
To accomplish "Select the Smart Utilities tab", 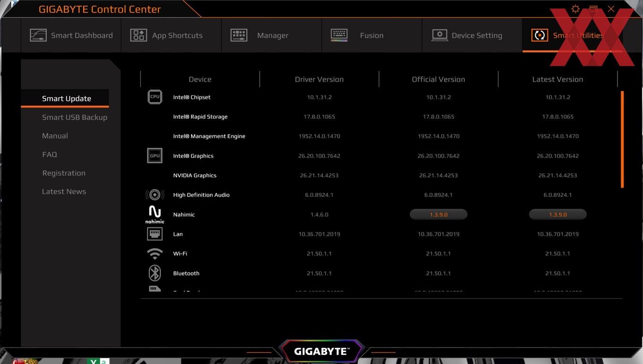I will click(572, 35).
